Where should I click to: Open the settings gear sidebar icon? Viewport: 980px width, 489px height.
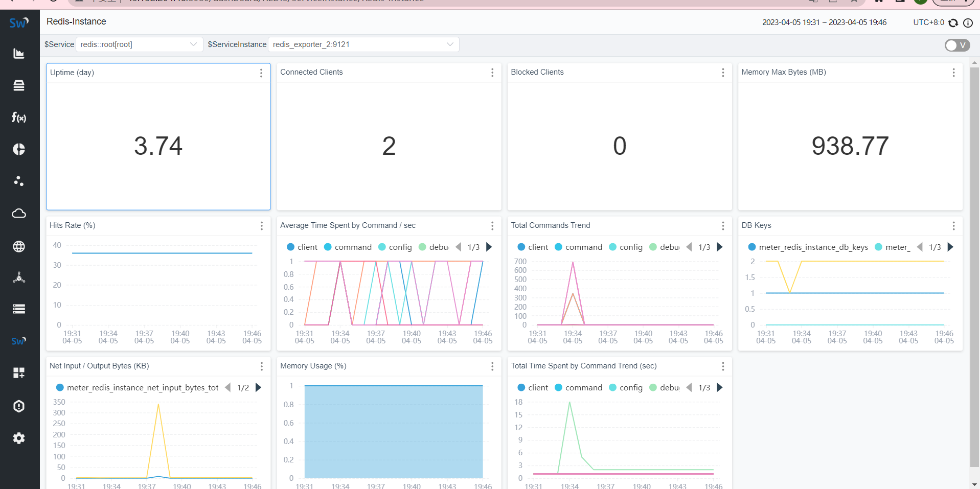pyautogui.click(x=19, y=438)
